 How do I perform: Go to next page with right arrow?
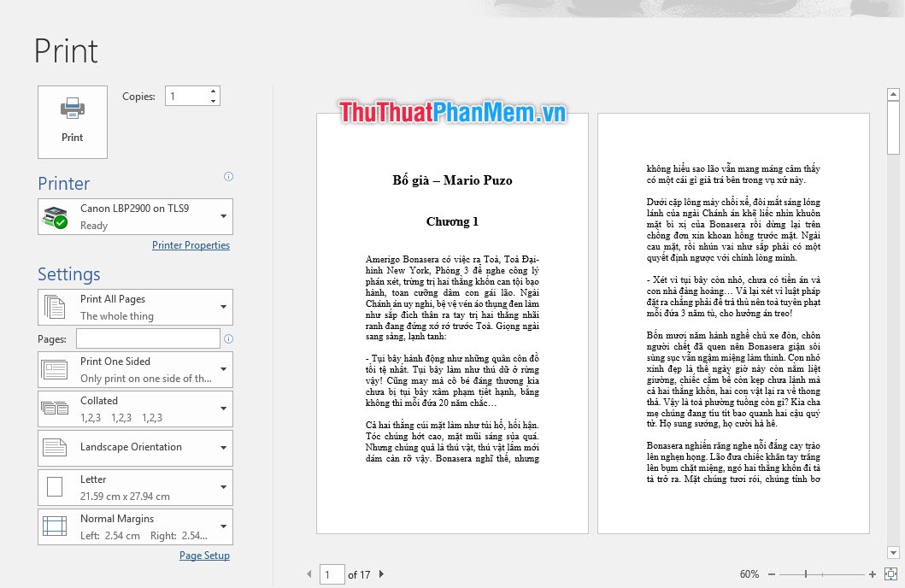tap(381, 574)
